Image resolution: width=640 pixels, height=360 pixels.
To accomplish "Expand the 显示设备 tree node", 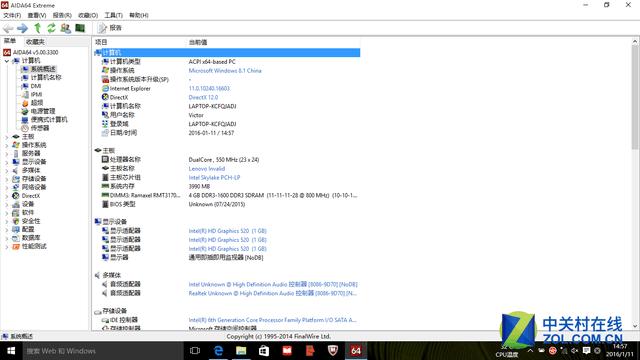I will pyautogui.click(x=7, y=162).
